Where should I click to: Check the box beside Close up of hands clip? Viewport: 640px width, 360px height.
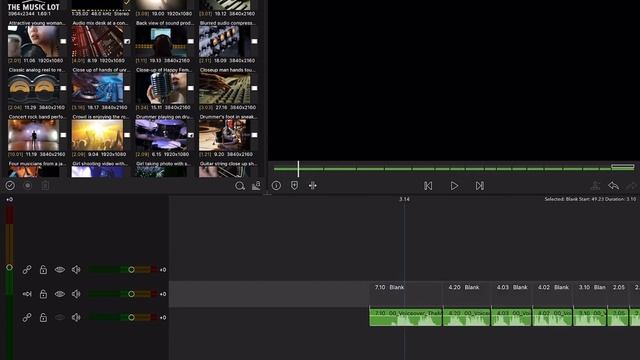127,88
